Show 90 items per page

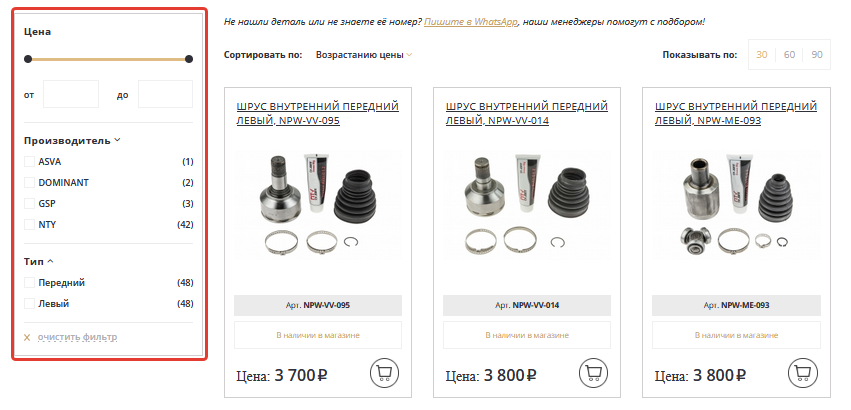[816, 55]
